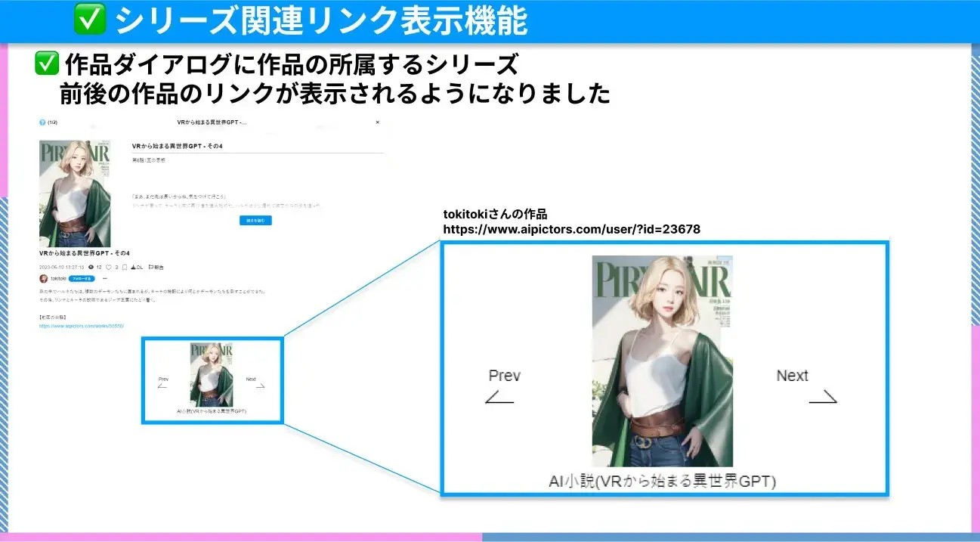
Task: Click Prev arrow in the small series panel
Action: (x=162, y=386)
